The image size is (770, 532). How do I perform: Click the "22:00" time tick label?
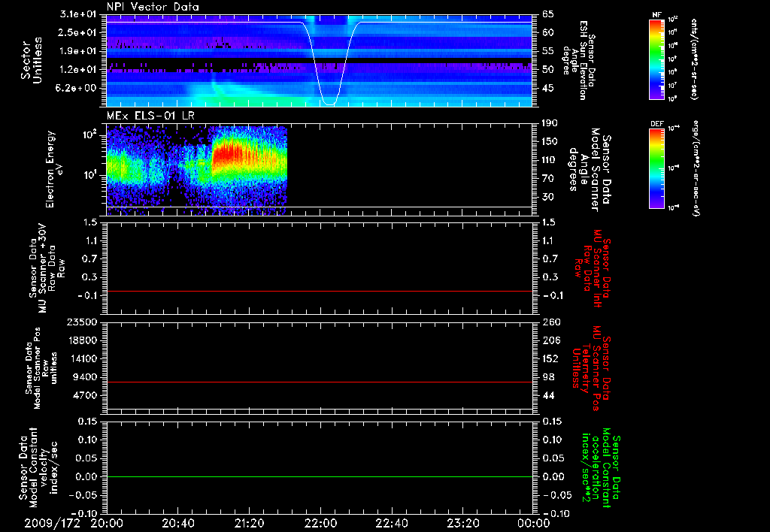point(320,523)
